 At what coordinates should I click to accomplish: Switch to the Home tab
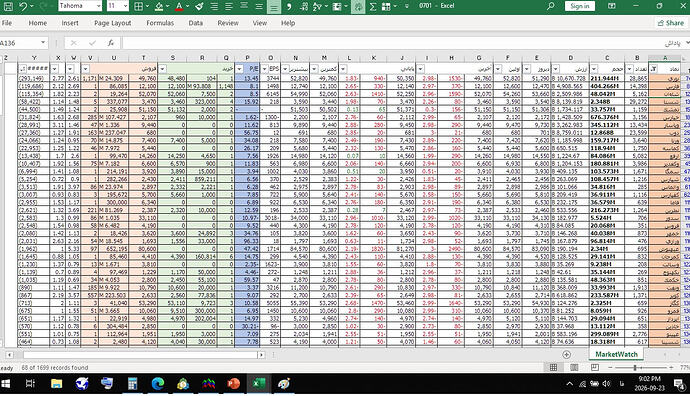coord(37,23)
